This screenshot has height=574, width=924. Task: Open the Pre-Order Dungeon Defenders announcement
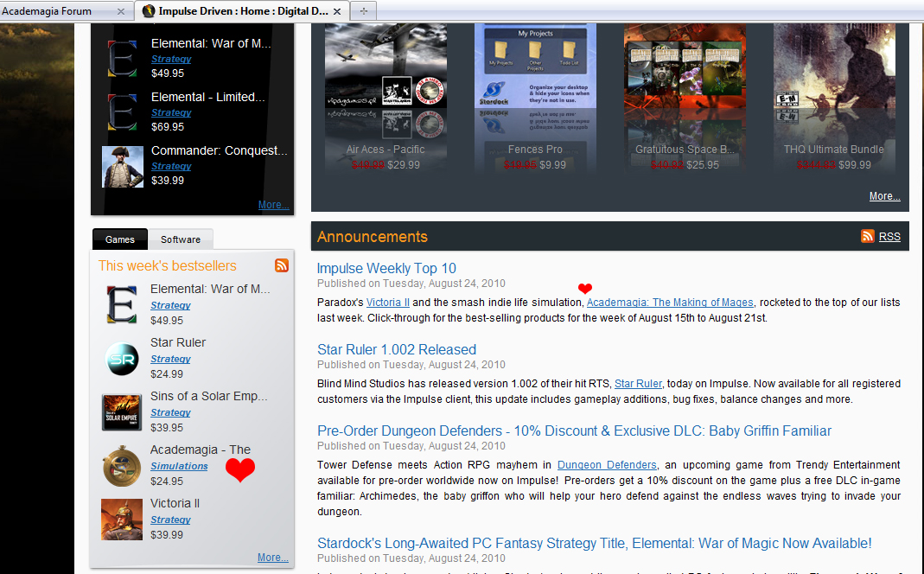[x=574, y=430]
